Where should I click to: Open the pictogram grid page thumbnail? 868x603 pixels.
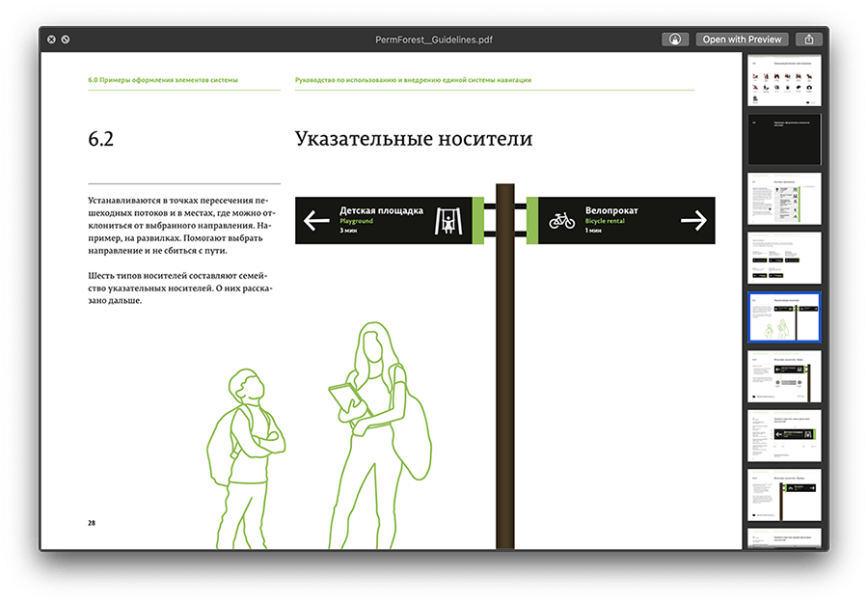point(784,81)
